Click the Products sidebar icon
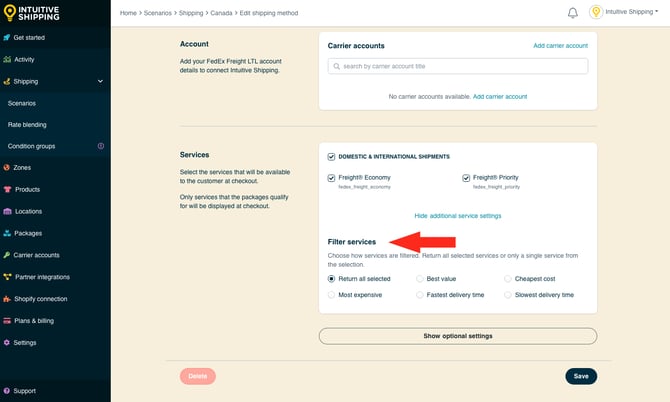Viewport: 670px width, 402px height. pos(7,189)
